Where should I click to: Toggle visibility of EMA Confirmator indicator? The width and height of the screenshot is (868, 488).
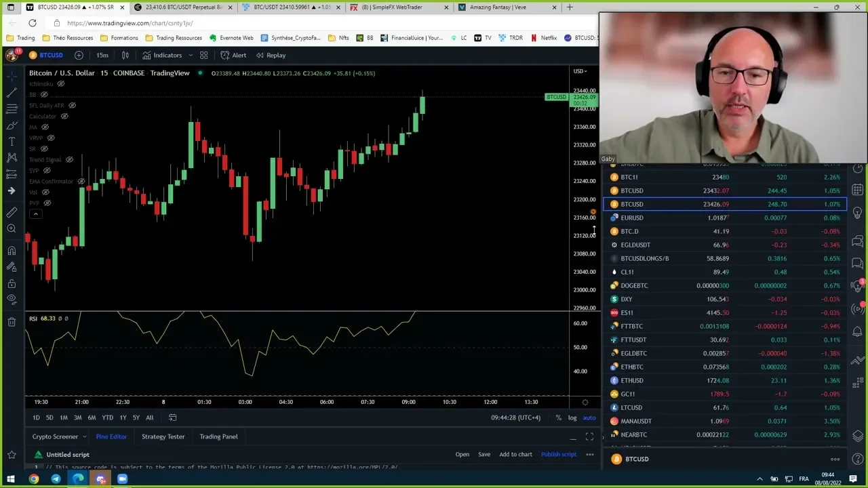(81, 182)
